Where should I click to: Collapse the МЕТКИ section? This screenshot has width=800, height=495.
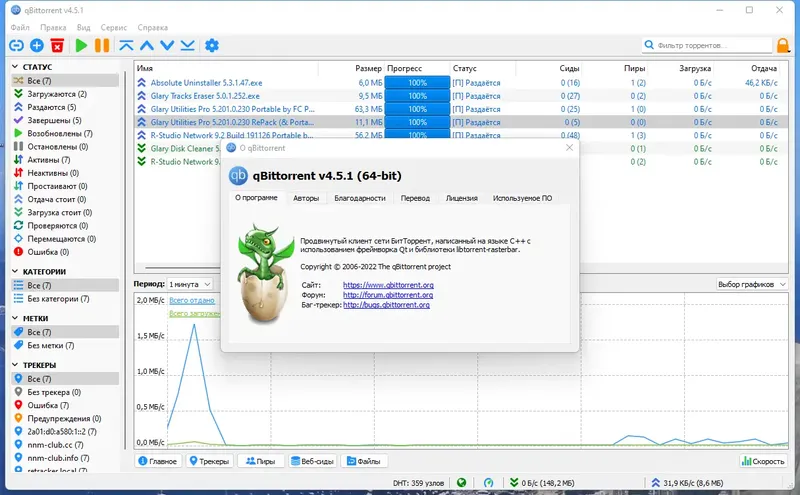(15, 318)
